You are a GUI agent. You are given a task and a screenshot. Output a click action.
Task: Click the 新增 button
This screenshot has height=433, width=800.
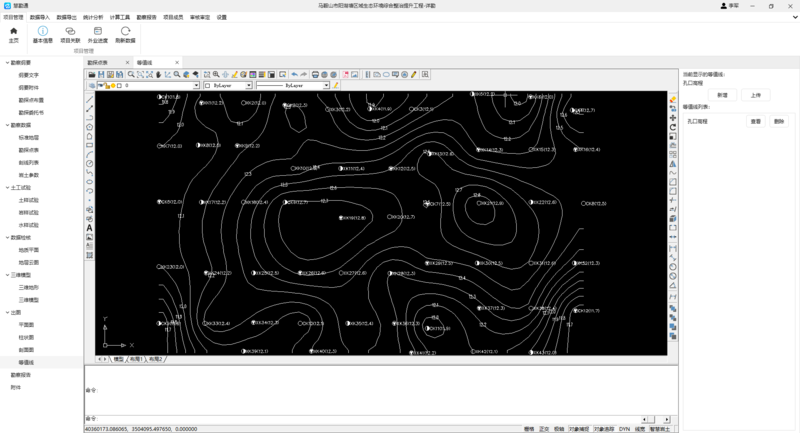click(x=722, y=95)
